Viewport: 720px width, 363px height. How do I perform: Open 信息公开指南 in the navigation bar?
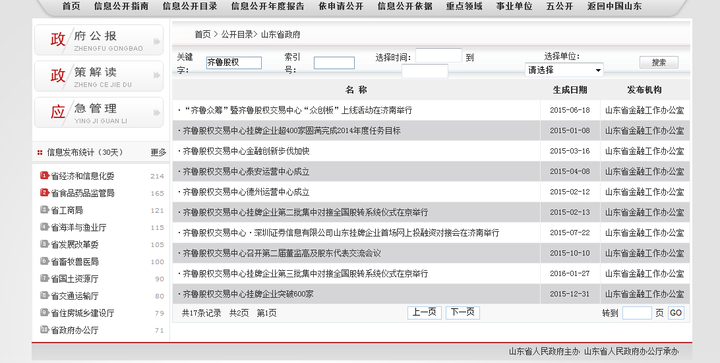pos(121,6)
